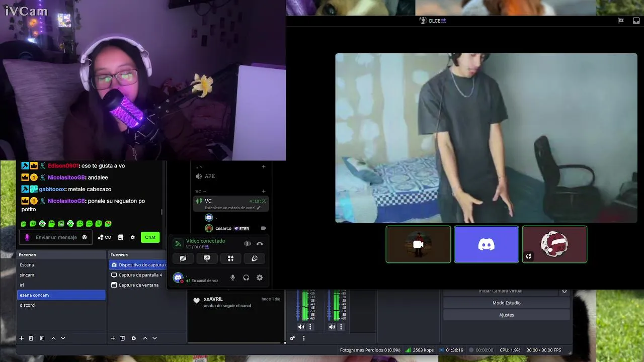Click the xxAVRIL follow event
The image size is (644, 362).
point(236,302)
